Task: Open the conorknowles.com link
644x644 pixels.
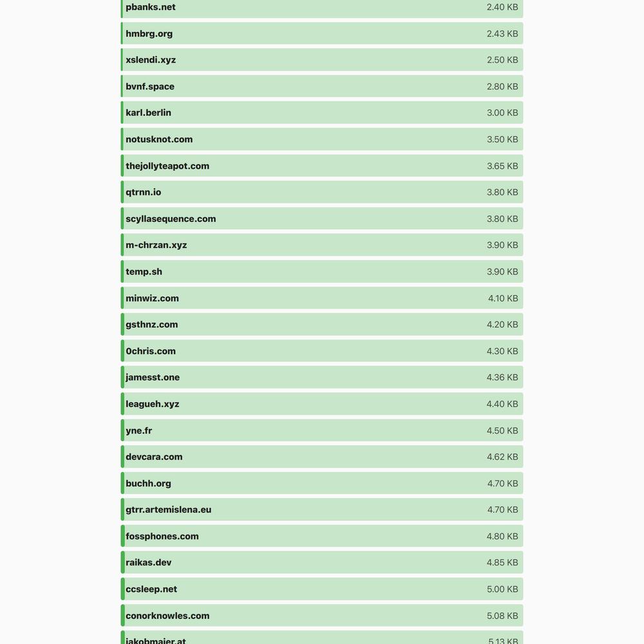Action: 167,616
